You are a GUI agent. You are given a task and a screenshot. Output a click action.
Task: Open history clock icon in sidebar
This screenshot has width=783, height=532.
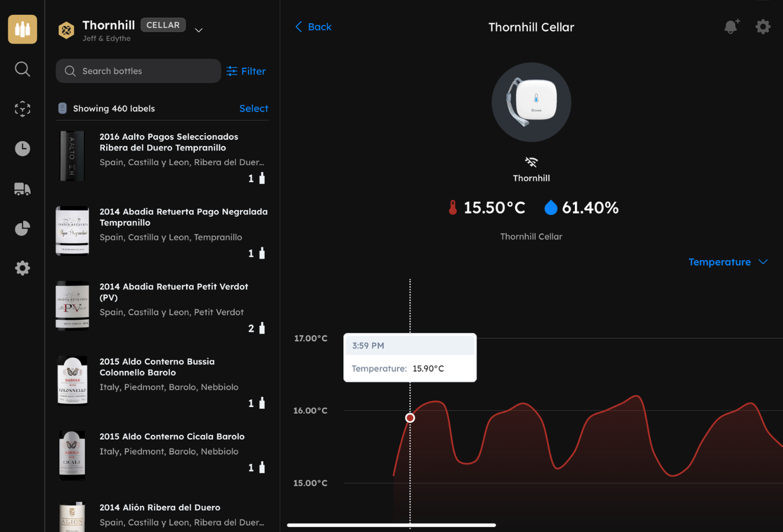pyautogui.click(x=23, y=149)
